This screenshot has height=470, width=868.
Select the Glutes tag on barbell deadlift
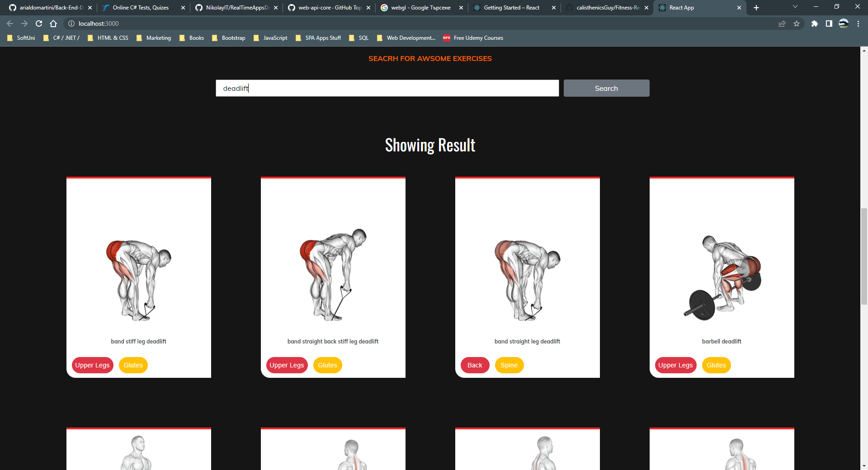coord(716,365)
